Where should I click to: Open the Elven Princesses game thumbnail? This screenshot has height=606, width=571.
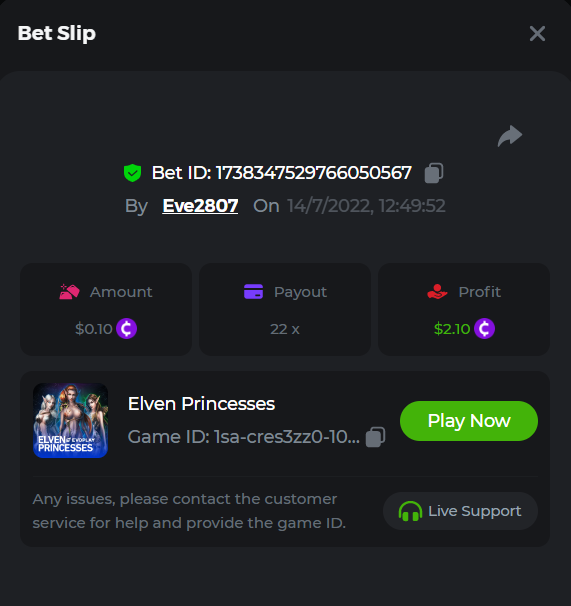(x=70, y=420)
